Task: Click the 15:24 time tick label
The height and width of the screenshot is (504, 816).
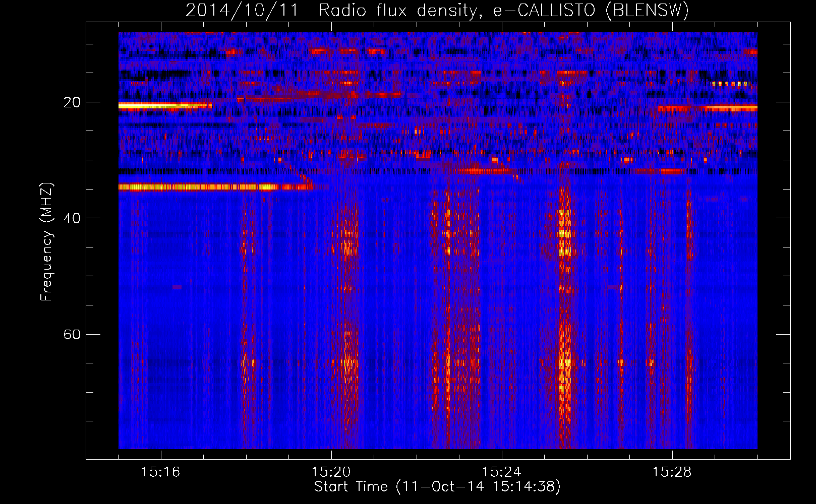Action: click(501, 472)
